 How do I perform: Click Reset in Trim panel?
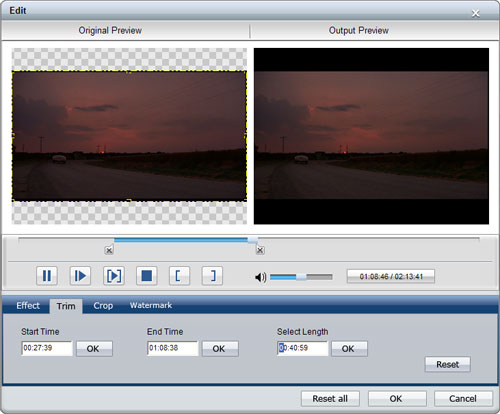[448, 364]
